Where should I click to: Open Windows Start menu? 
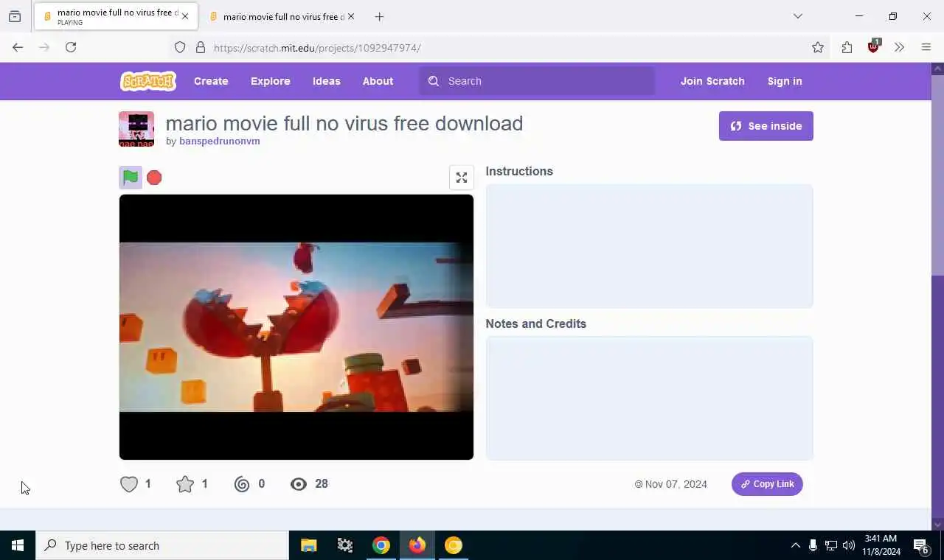pos(18,545)
